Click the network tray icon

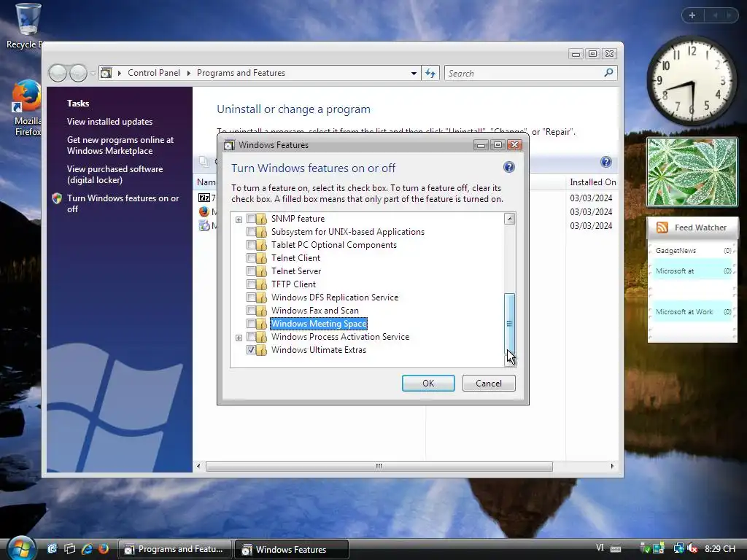[x=678, y=548]
